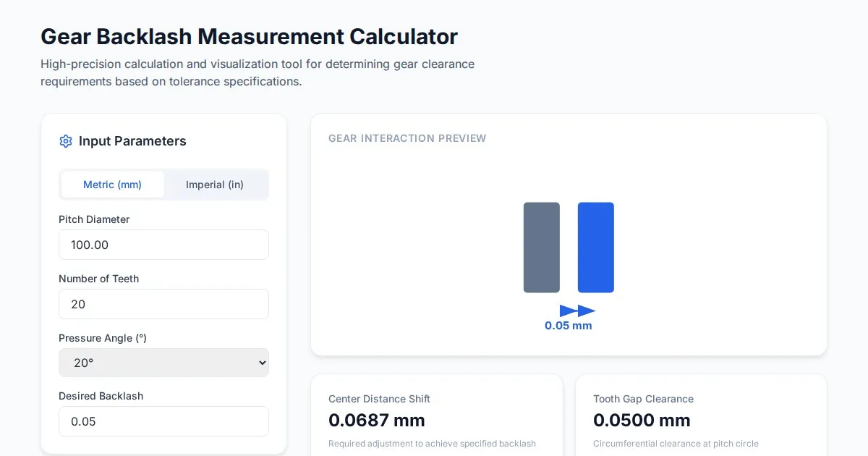The width and height of the screenshot is (868, 456).
Task: Select the Desired Backlash input box
Action: [163, 421]
